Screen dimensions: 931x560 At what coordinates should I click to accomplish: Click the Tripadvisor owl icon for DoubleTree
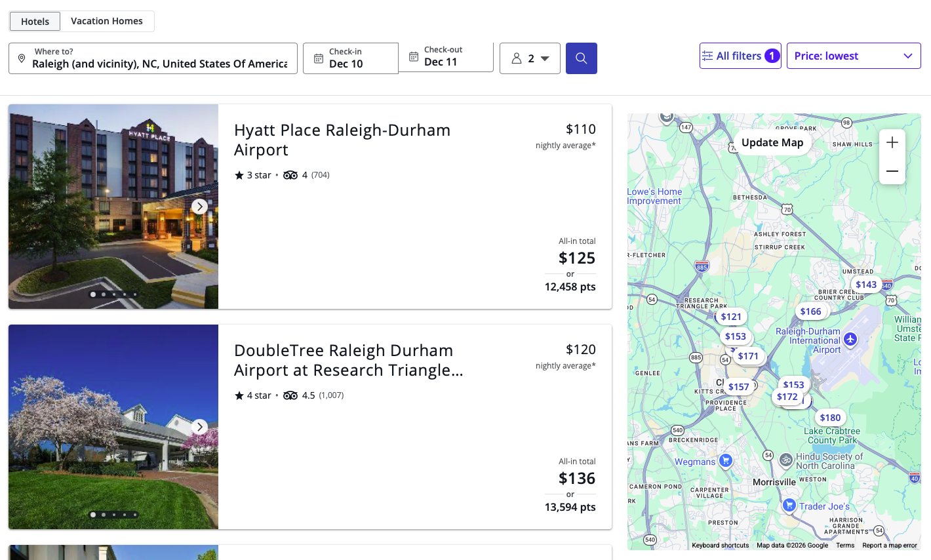[x=290, y=395]
